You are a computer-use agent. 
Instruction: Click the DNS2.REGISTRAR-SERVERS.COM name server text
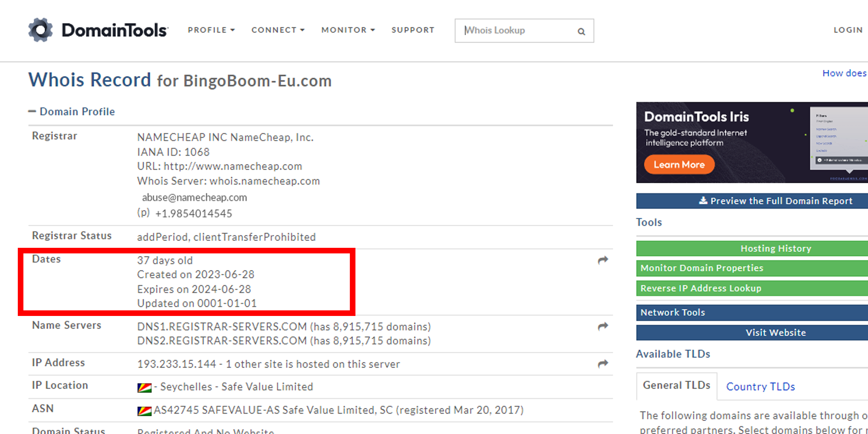tap(222, 341)
